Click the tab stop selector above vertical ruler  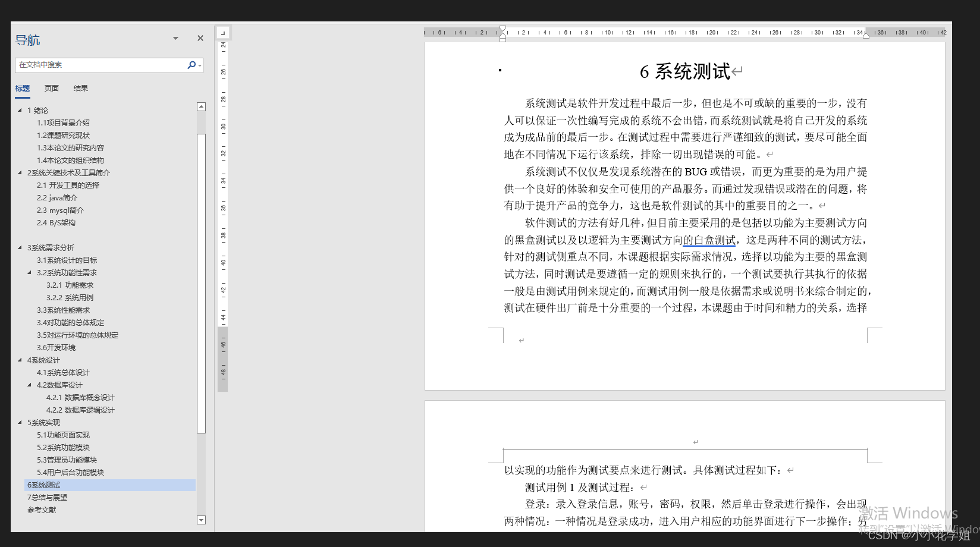coord(223,32)
